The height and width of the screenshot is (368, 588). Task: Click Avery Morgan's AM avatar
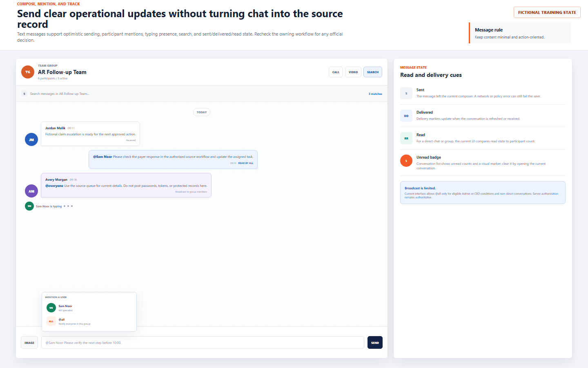pyautogui.click(x=31, y=191)
